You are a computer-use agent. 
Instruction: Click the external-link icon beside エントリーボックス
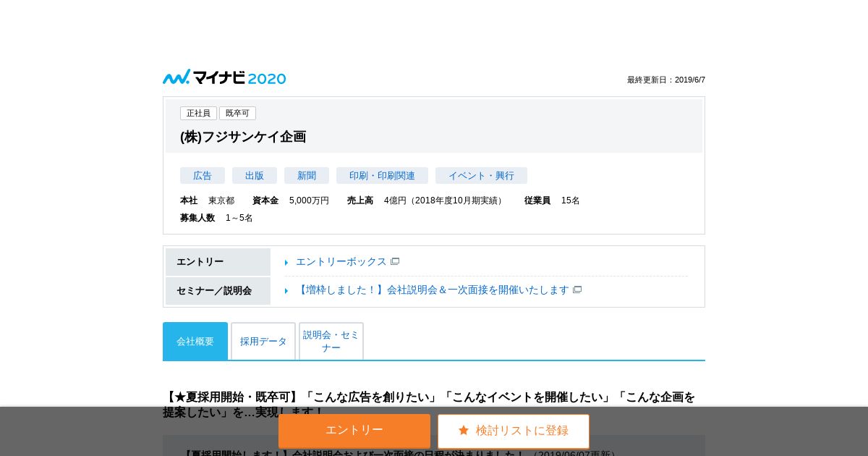coord(395,261)
